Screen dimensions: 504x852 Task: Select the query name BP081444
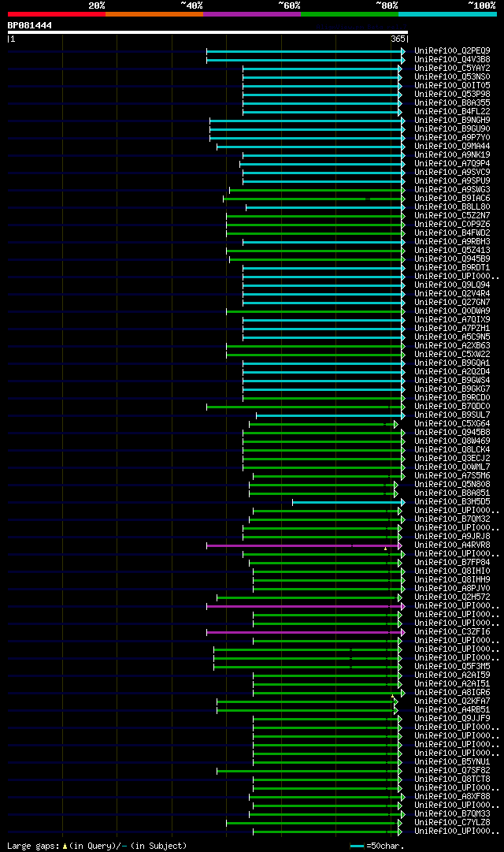(x=30, y=25)
